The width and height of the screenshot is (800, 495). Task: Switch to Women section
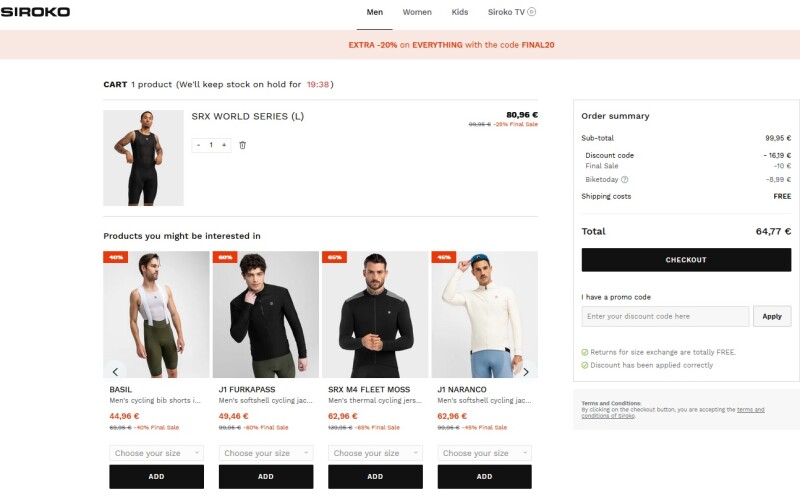pos(417,12)
